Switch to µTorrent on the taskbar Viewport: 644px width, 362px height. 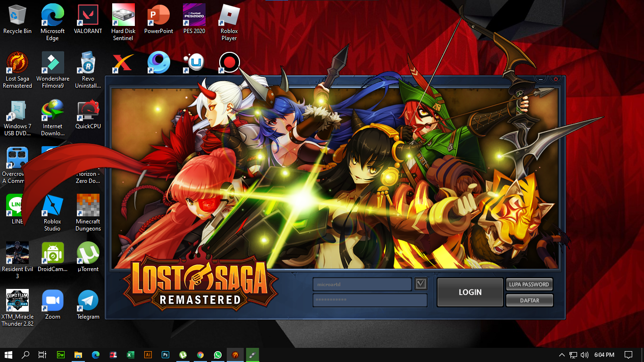pyautogui.click(x=183, y=355)
